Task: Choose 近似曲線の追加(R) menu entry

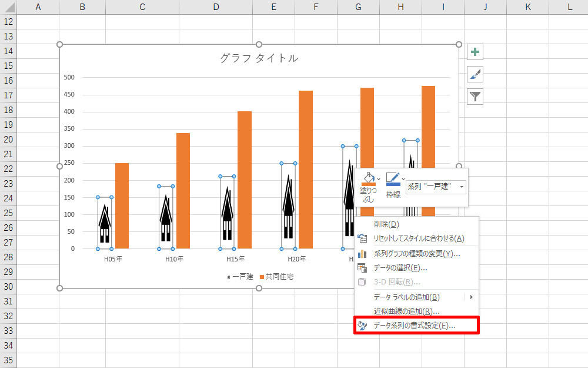Action: 416,311
